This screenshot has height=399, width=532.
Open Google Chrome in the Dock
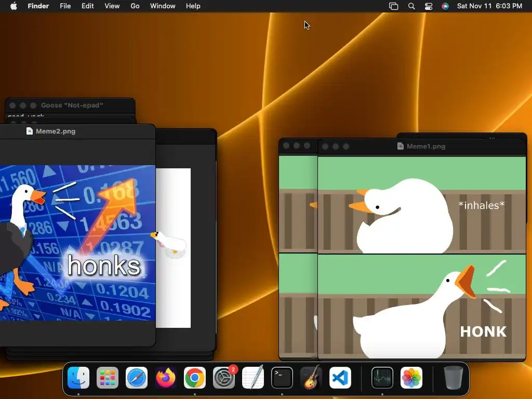click(195, 378)
